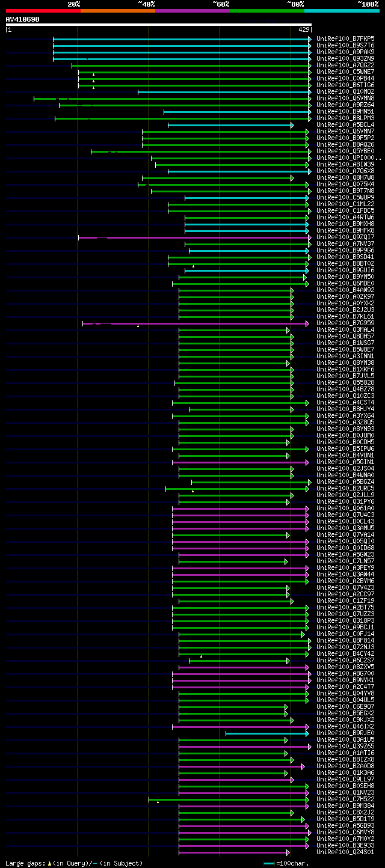Select the query name AV410690
Image resolution: width=385 pixels, height=868 pixels.
[23, 19]
